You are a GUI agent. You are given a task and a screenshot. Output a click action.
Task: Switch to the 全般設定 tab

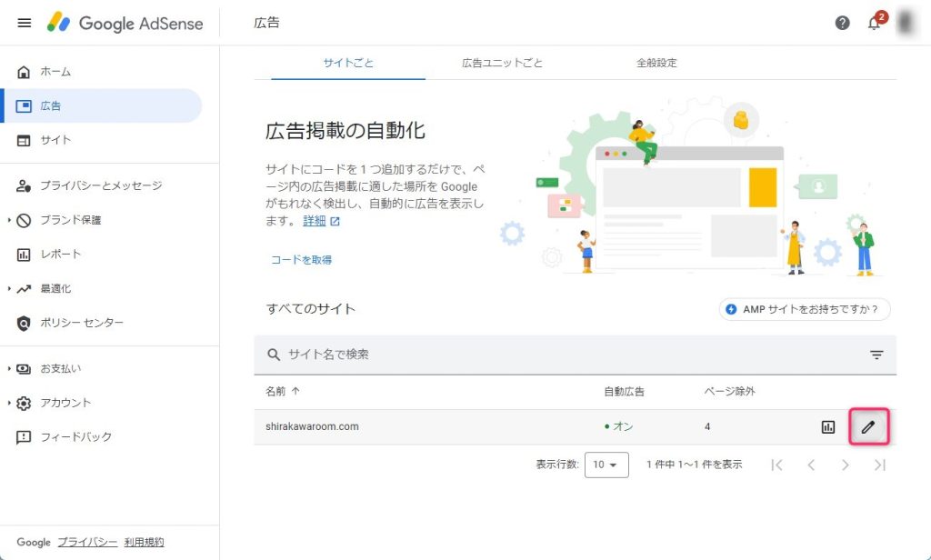pyautogui.click(x=656, y=63)
